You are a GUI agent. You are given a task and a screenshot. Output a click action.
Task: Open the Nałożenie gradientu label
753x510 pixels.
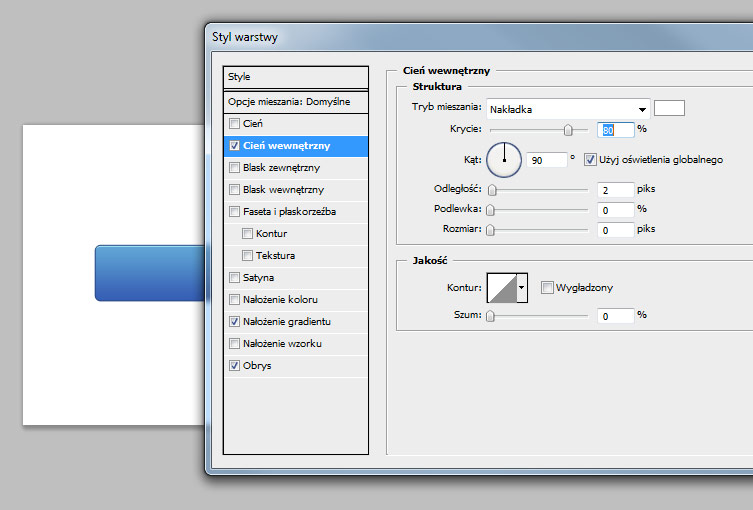(x=287, y=322)
